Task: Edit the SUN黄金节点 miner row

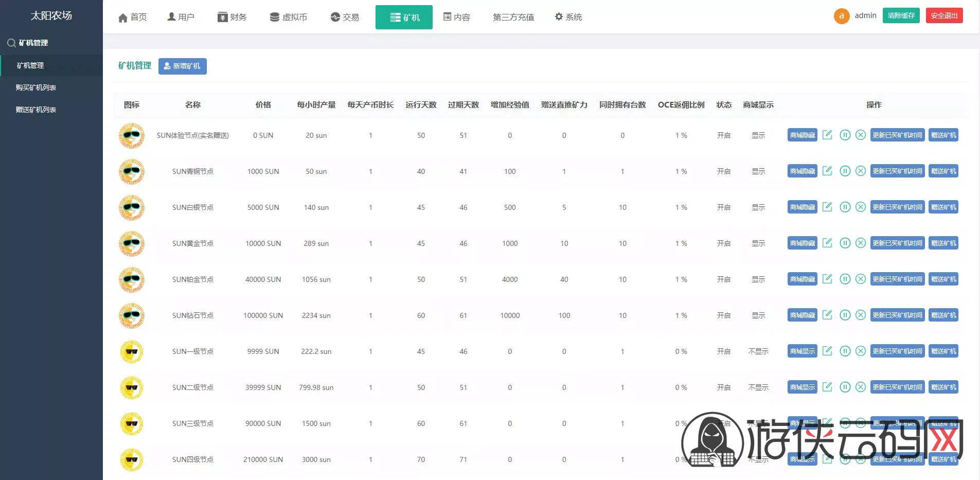Action: [x=827, y=243]
